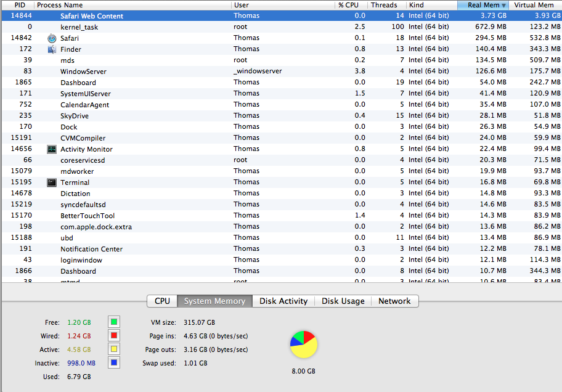The width and height of the screenshot is (562, 392).
Task: Click the Terminal process icon
Action: tap(52, 182)
